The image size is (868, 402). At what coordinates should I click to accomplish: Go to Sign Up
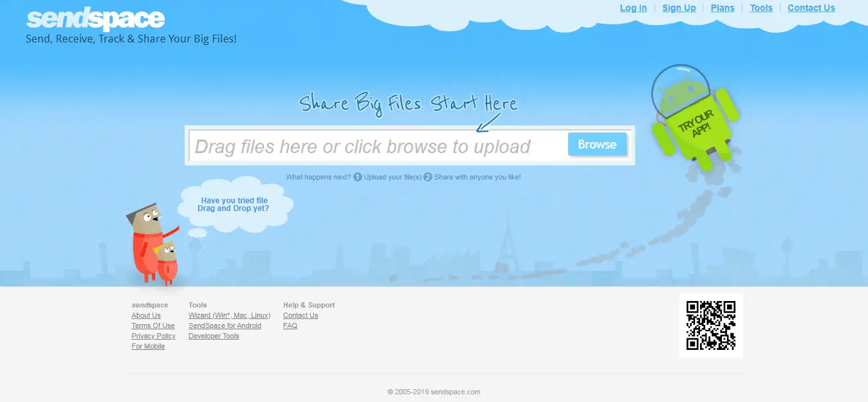679,8
